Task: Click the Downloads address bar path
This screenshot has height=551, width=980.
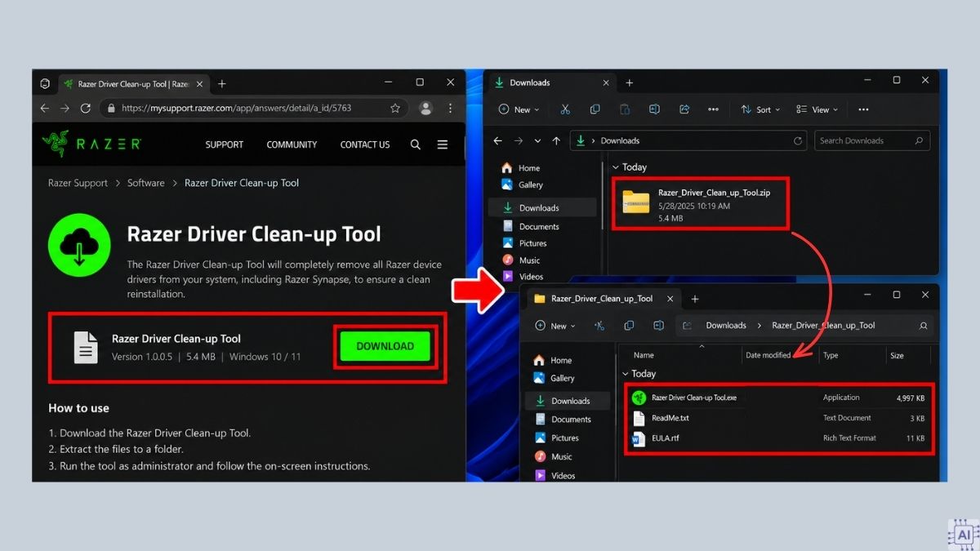Action: 688,140
